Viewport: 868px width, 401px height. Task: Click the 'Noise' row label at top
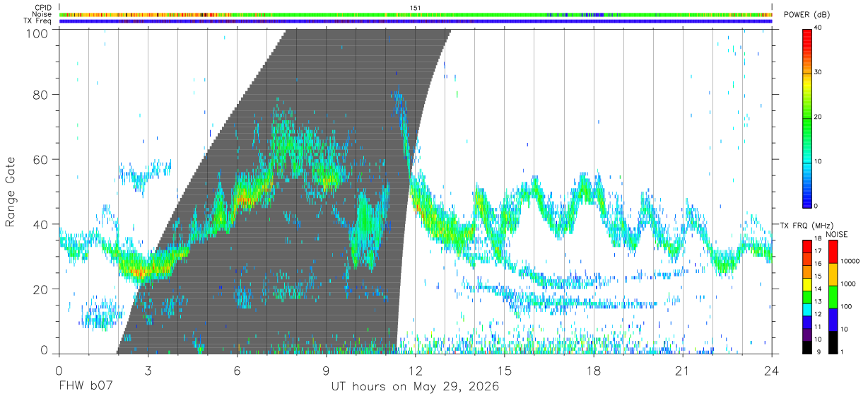(41, 14)
